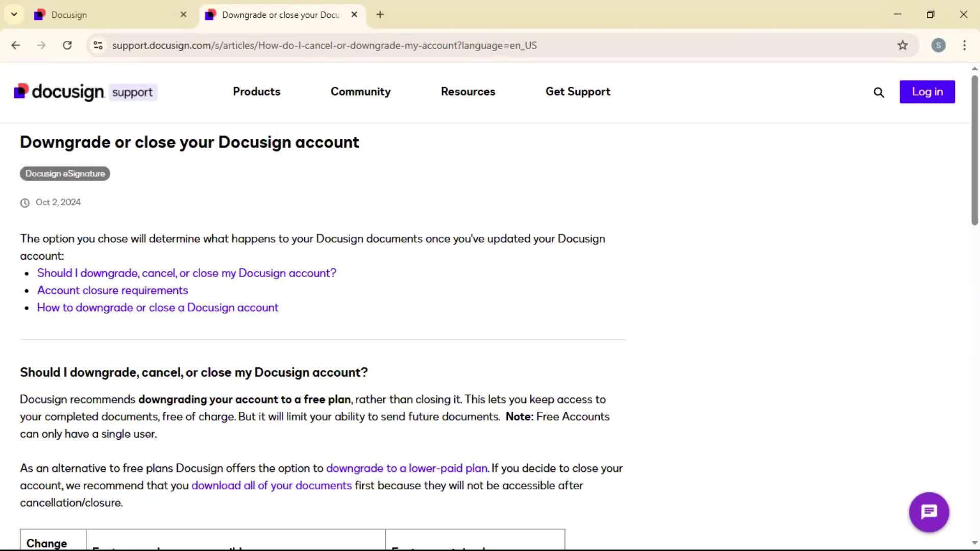Open the chat bubble widget
This screenshot has height=551, width=980.
click(929, 512)
